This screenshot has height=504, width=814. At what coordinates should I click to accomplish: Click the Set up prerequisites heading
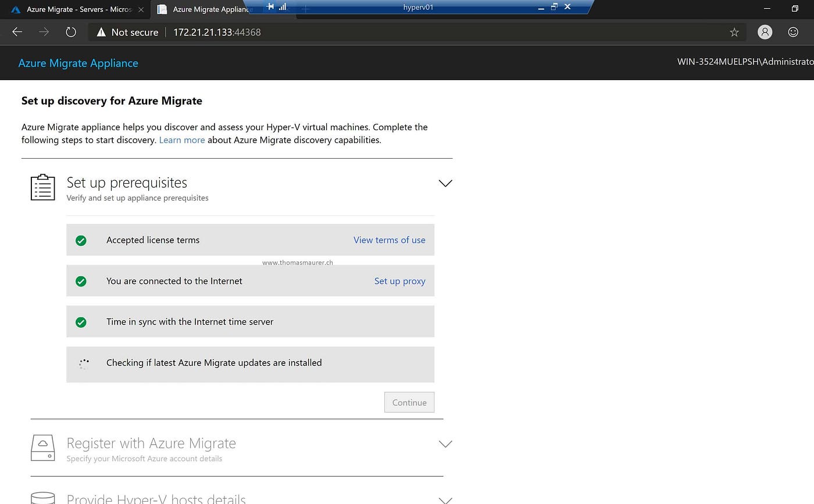click(127, 183)
